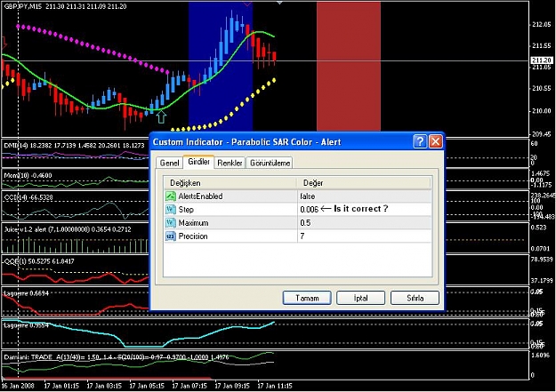Click the AlertsEnabled variable icon

(x=171, y=196)
